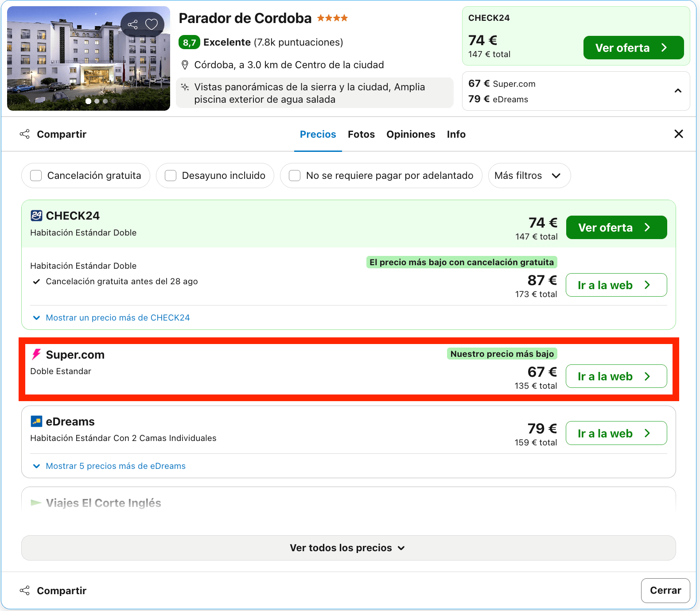Expand Ver todos los precios
Viewport: 700px width, 611px height.
[x=348, y=548]
